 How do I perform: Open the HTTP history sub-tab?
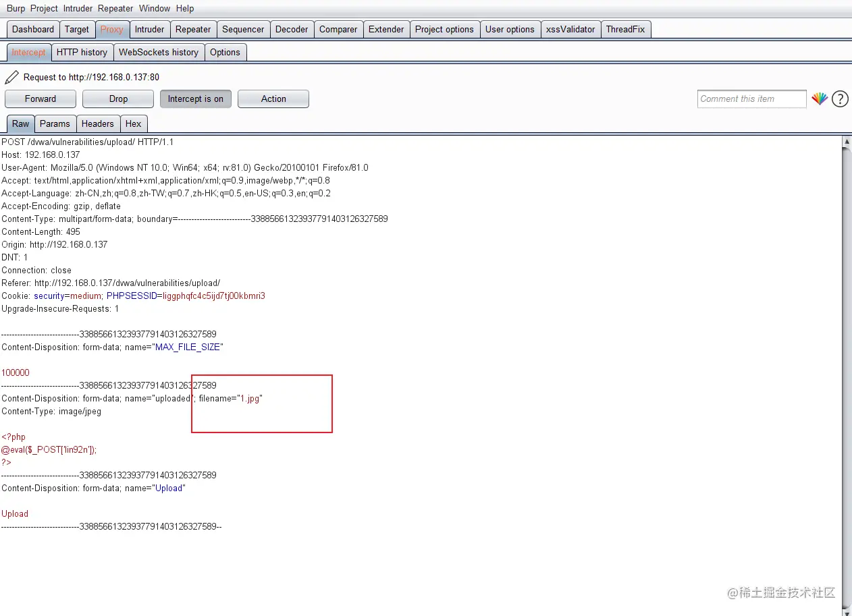[82, 52]
